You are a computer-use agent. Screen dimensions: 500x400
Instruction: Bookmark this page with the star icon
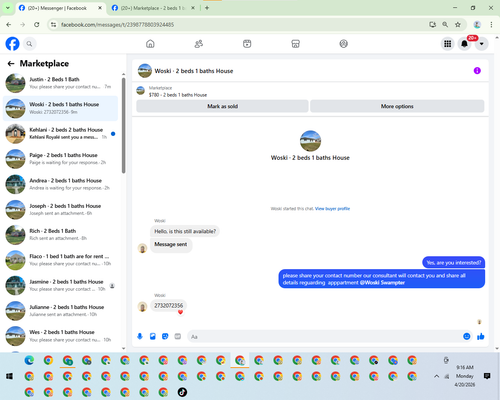coord(458,25)
